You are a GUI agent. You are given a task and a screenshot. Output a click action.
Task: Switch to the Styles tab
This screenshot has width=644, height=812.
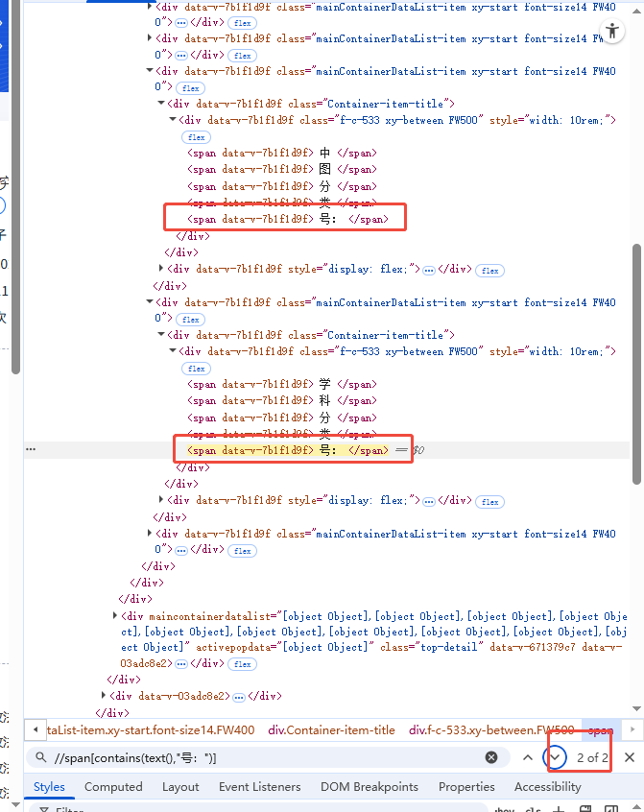coord(49,787)
